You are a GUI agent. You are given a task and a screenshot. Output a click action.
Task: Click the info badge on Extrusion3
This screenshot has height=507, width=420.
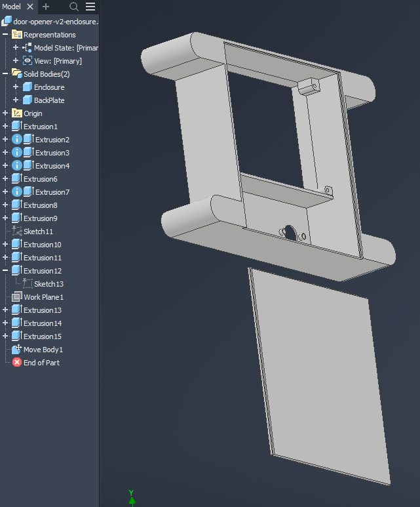(17, 152)
